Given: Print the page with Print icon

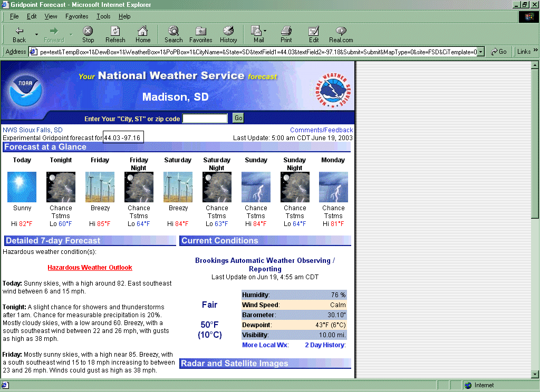Looking at the screenshot, I should pos(286,31).
